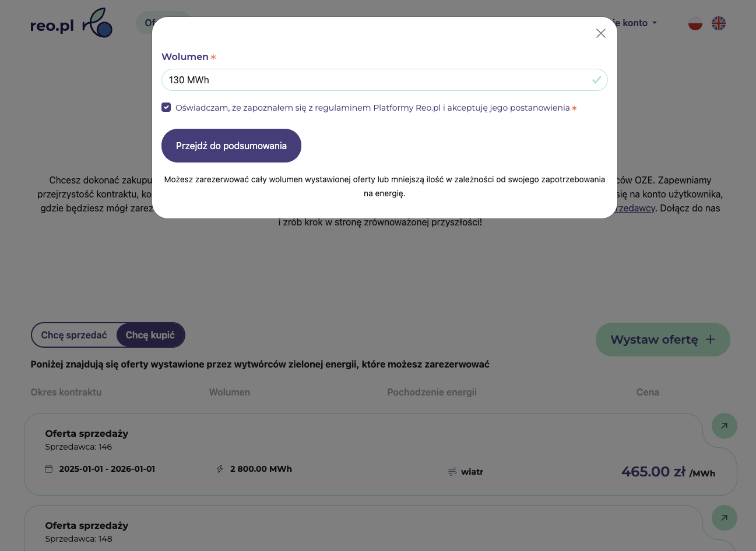Click the lightning icon beside 2 800.00 MWh
This screenshot has width=756, height=551.
(x=220, y=469)
